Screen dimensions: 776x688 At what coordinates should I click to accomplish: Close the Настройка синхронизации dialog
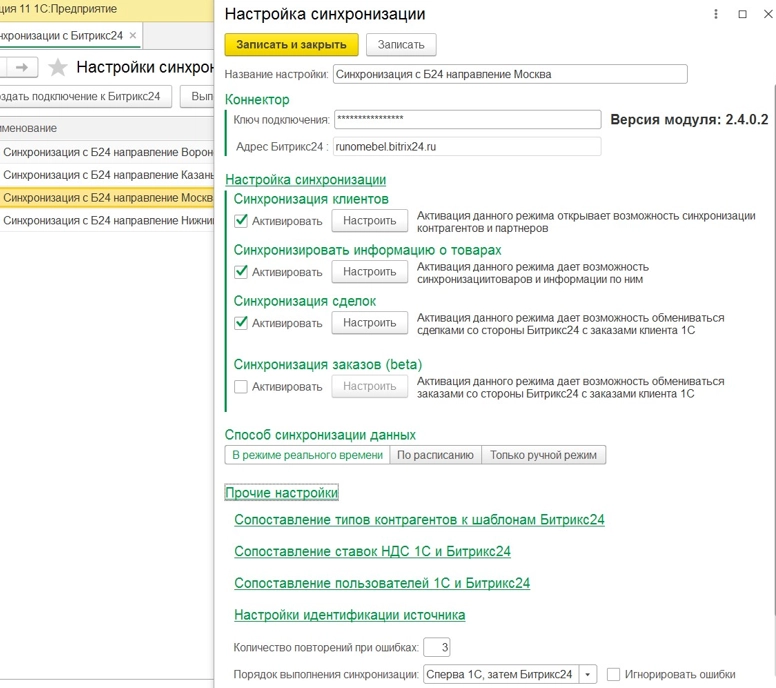click(x=765, y=14)
